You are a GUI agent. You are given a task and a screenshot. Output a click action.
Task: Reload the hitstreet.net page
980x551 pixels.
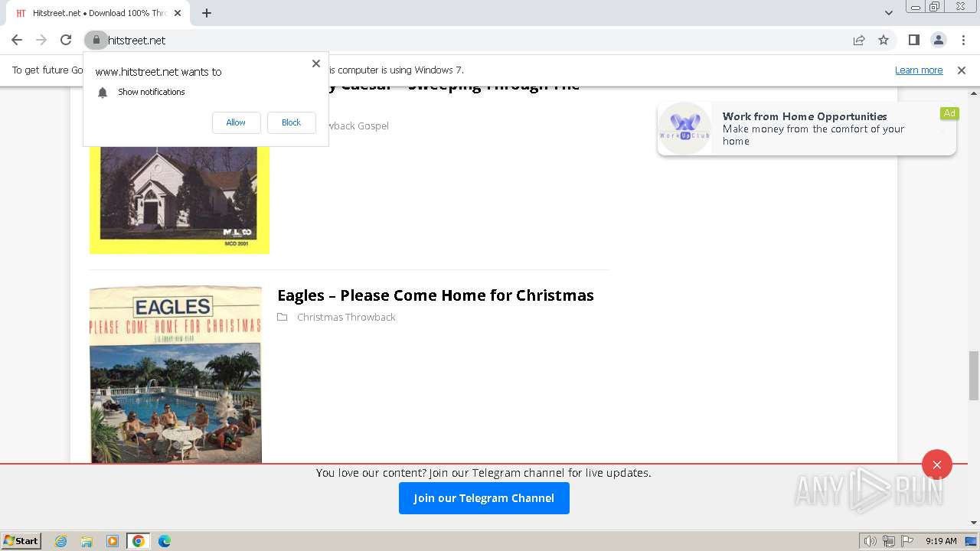[x=66, y=40]
